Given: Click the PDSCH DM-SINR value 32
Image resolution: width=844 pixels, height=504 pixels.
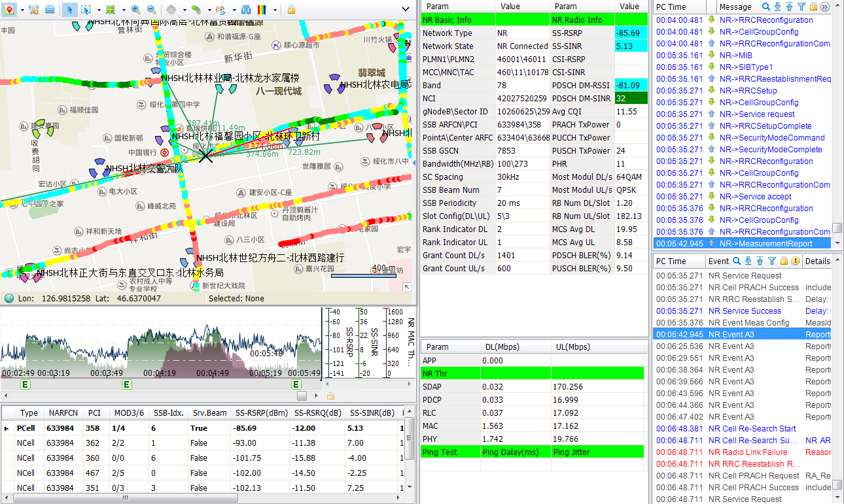Looking at the screenshot, I should click(631, 98).
